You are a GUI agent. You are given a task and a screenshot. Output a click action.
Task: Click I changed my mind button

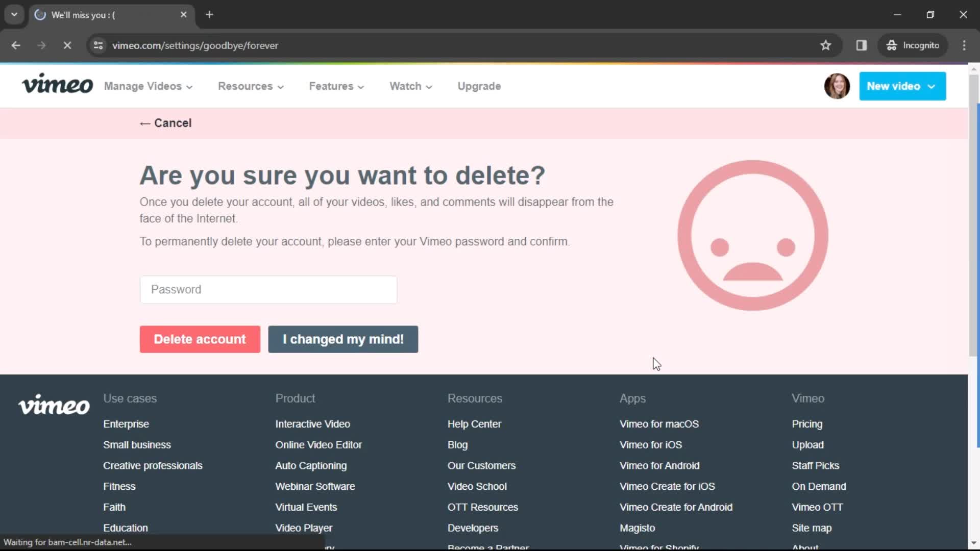[344, 339]
